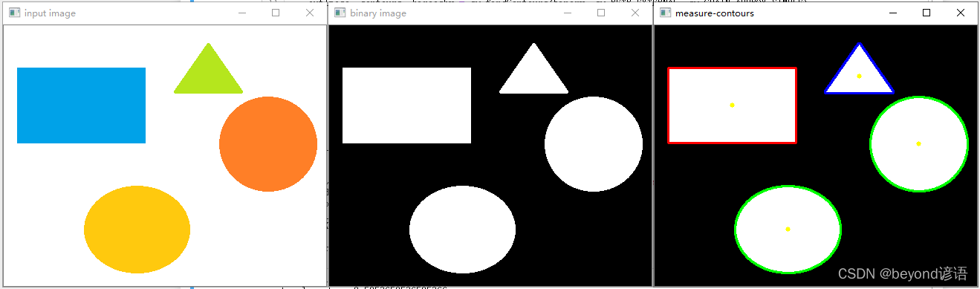Click the red-outlined rectangle's yellow center dot
Viewport: 980px width, 289px height.
[732, 105]
